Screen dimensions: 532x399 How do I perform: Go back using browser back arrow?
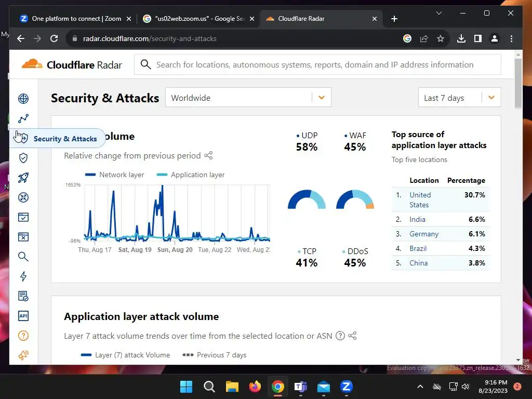coord(21,38)
